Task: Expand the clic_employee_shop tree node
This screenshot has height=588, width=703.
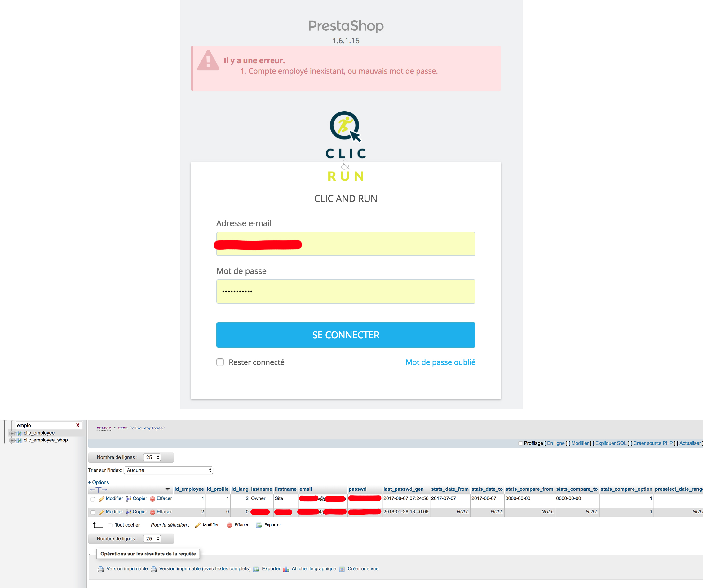Action: [12, 441]
